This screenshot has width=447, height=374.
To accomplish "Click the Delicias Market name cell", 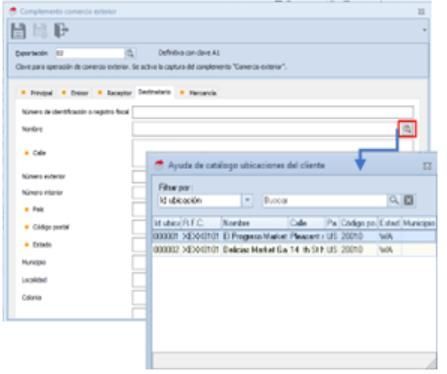I will [255, 250].
